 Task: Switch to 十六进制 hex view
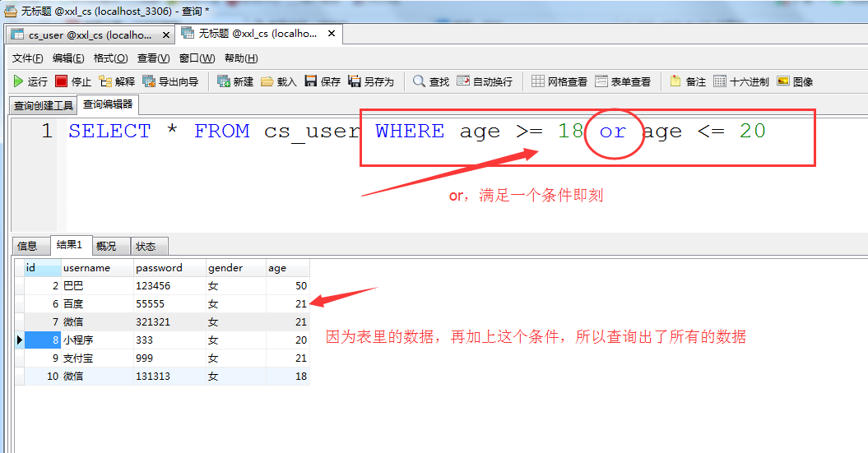(x=741, y=82)
